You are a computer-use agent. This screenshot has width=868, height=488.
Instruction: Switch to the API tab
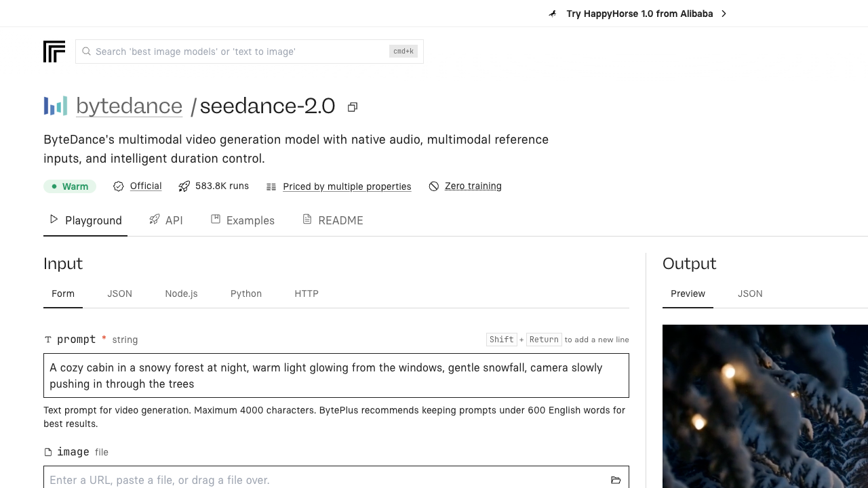coord(166,220)
